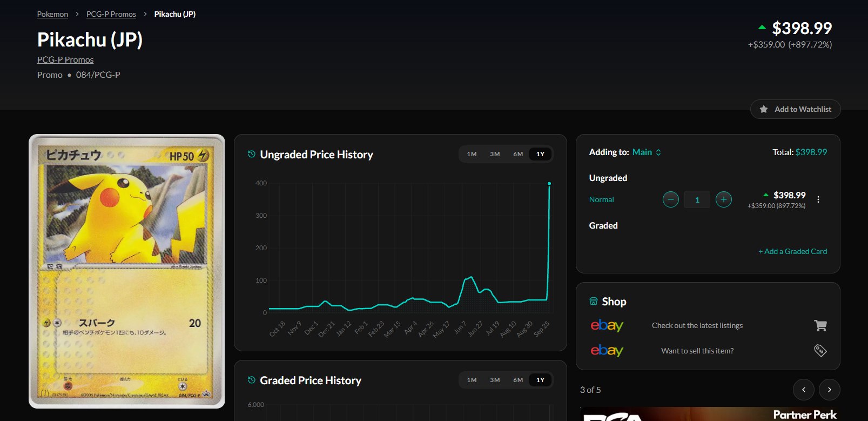Open Want to sell this item link
This screenshot has height=421, width=868.
click(x=697, y=351)
